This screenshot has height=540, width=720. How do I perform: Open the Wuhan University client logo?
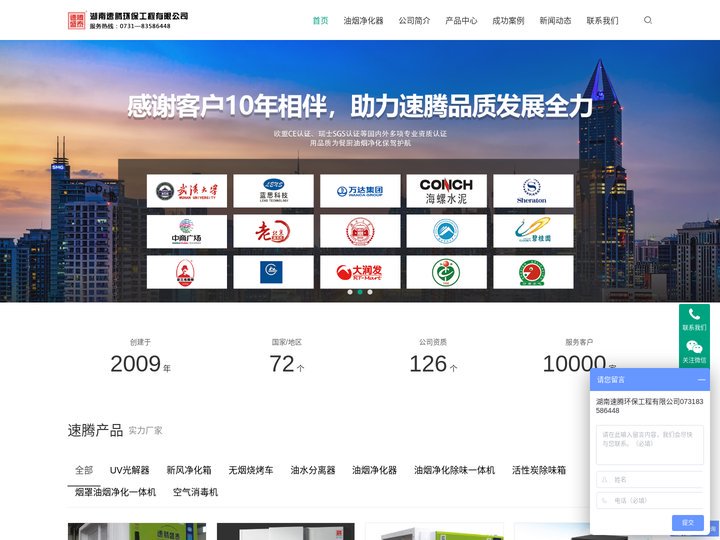pyautogui.click(x=186, y=191)
